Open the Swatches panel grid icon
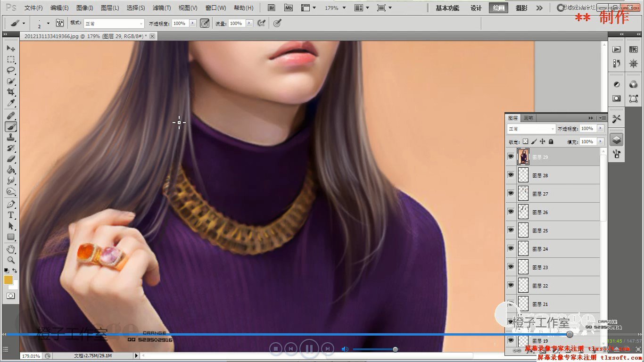The height and width of the screenshot is (362, 644). [x=633, y=49]
